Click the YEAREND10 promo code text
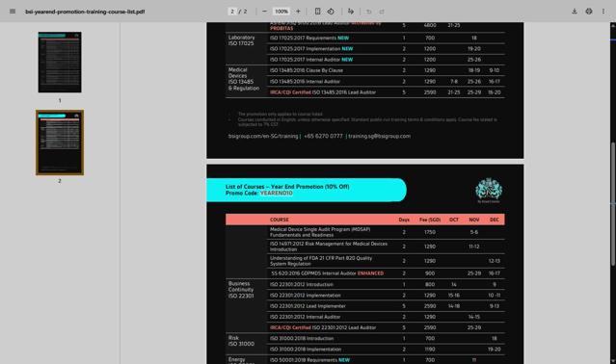 click(x=276, y=193)
